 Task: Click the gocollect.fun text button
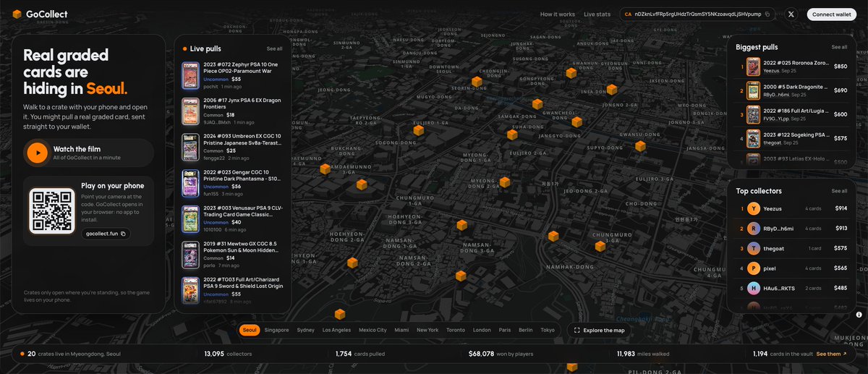tap(107, 234)
